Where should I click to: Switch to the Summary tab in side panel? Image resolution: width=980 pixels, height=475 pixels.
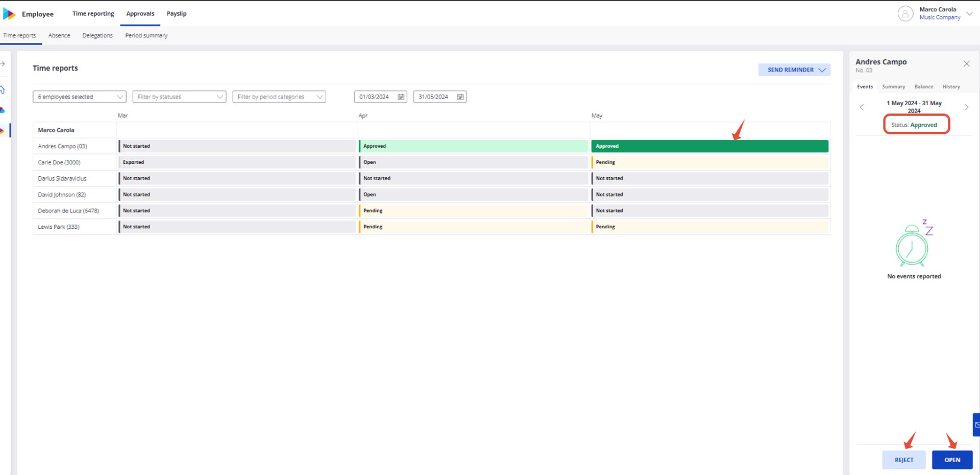pyautogui.click(x=893, y=87)
